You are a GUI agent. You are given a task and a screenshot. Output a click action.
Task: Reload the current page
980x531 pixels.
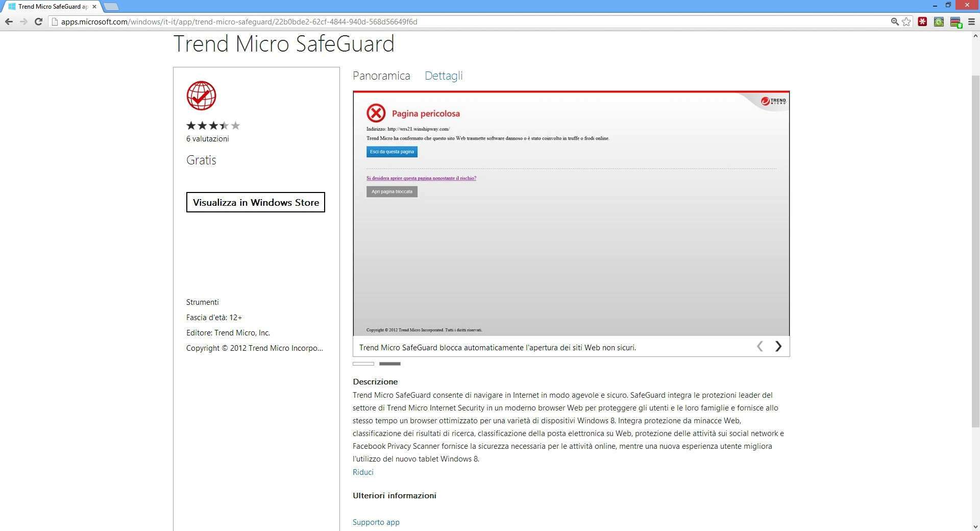coord(38,22)
